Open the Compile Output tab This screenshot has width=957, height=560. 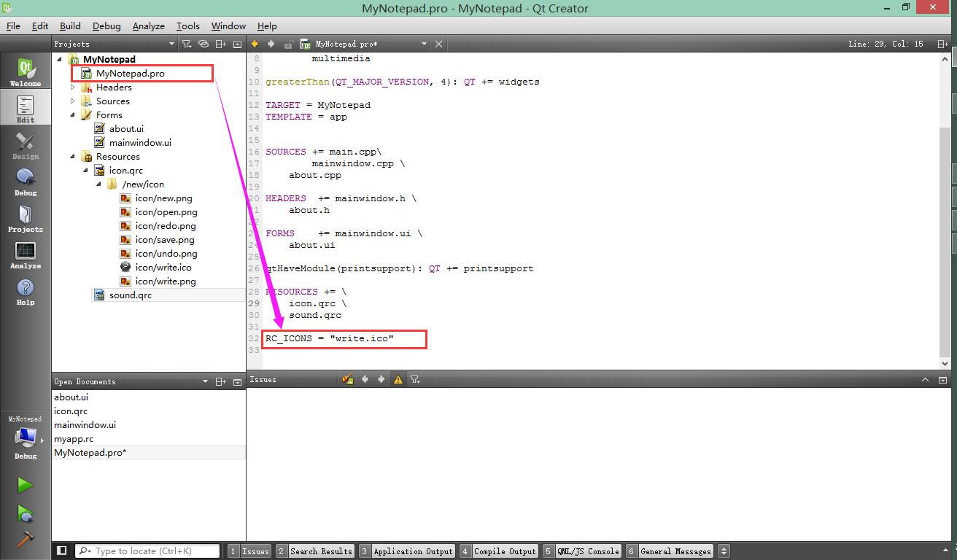[499, 551]
